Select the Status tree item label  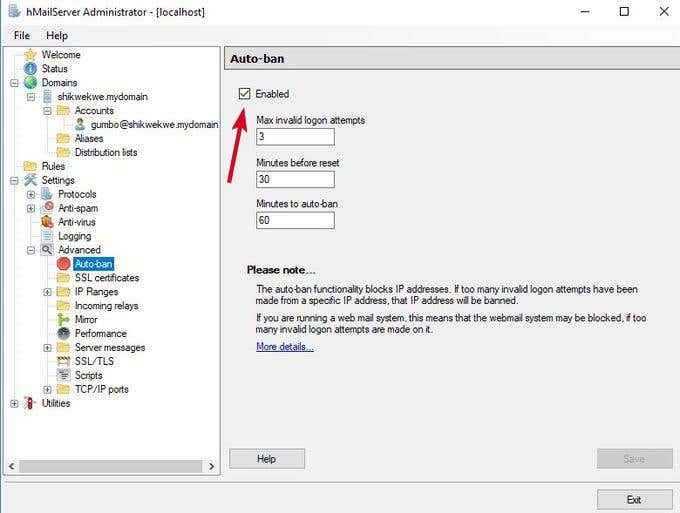coord(54,69)
